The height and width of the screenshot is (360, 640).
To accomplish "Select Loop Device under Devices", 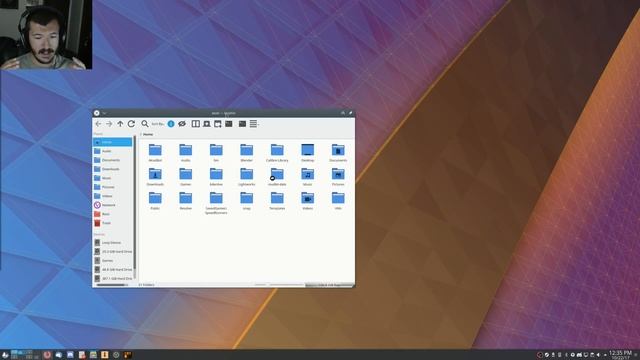I will (113, 242).
